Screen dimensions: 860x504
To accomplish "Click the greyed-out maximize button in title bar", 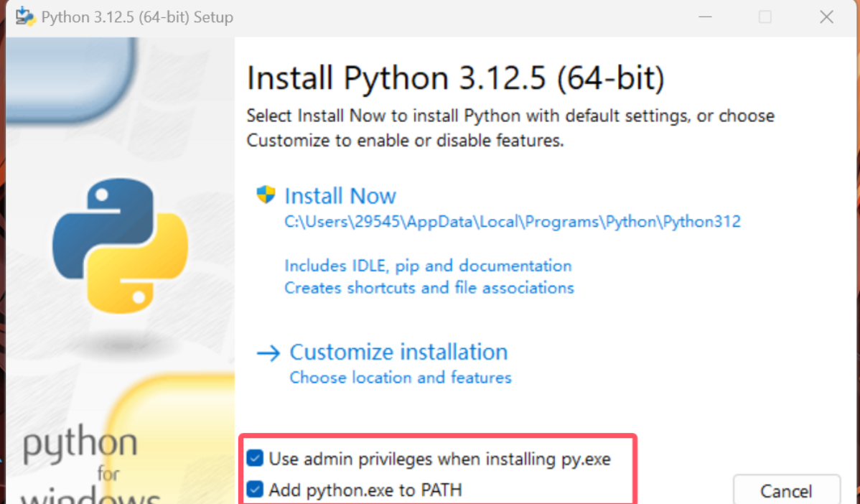I will click(765, 17).
